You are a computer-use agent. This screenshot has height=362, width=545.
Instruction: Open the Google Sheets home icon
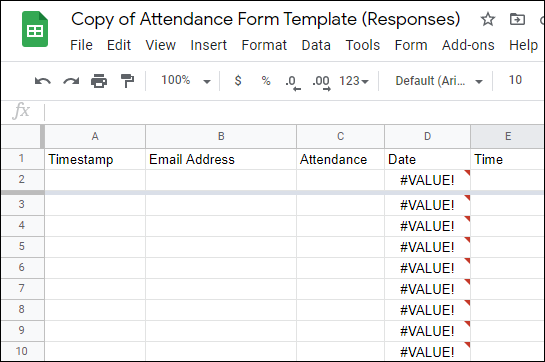coord(35,29)
